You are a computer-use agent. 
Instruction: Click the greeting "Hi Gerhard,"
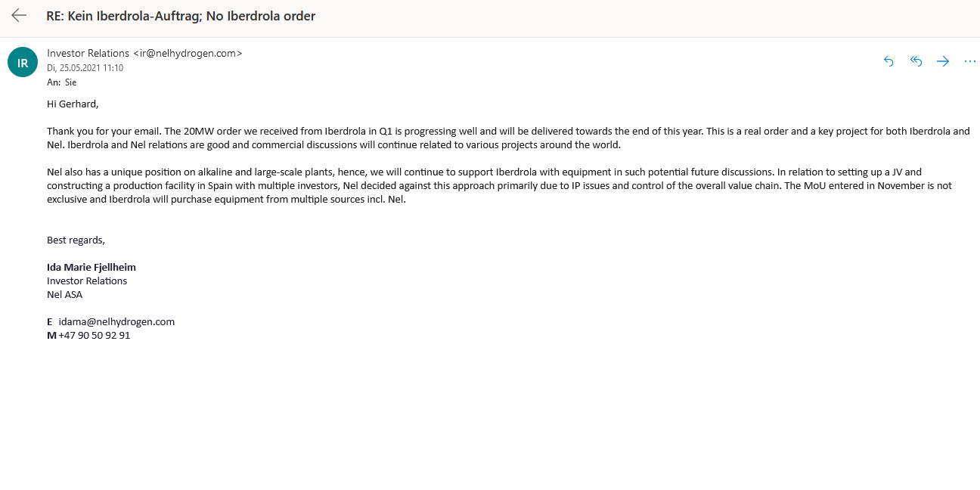coord(73,104)
